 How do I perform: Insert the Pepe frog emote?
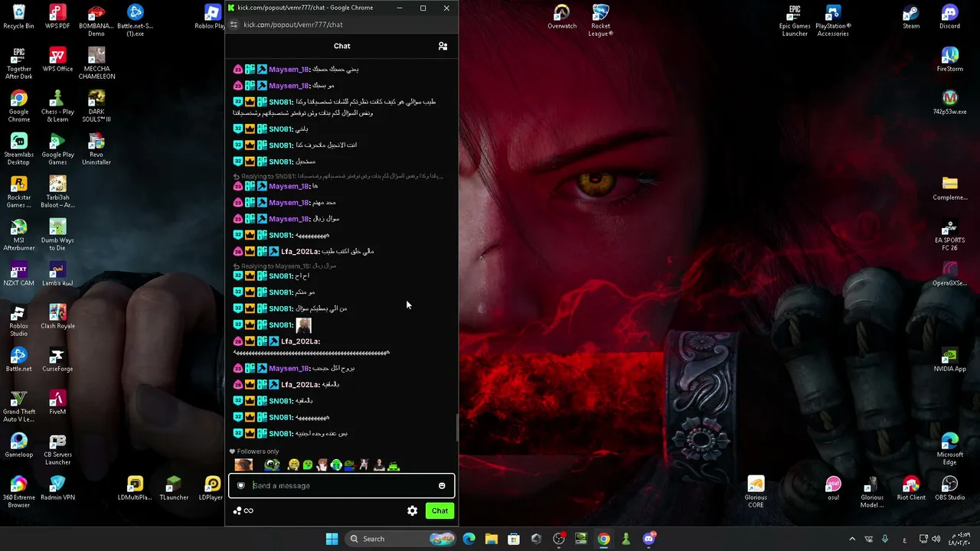coord(272,465)
